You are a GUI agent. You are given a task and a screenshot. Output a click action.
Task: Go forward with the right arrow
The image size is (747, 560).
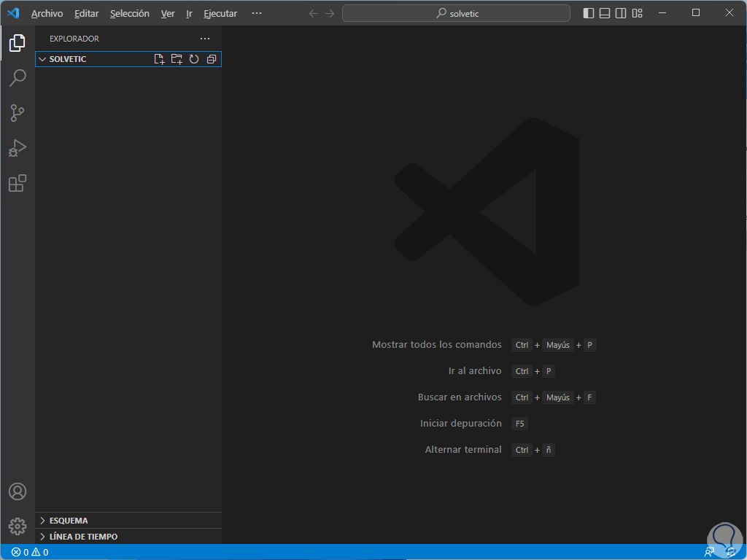click(x=330, y=13)
